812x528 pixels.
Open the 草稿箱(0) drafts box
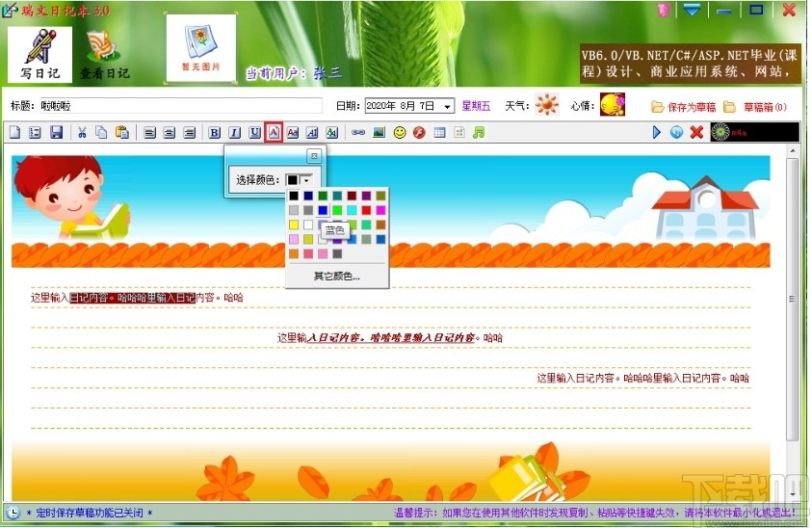[x=755, y=107]
